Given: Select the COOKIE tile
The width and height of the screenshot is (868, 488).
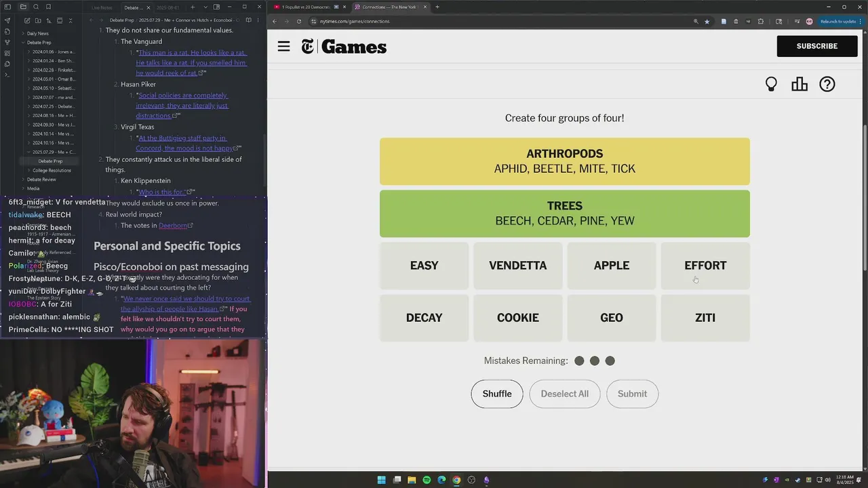Looking at the screenshot, I should pyautogui.click(x=518, y=318).
